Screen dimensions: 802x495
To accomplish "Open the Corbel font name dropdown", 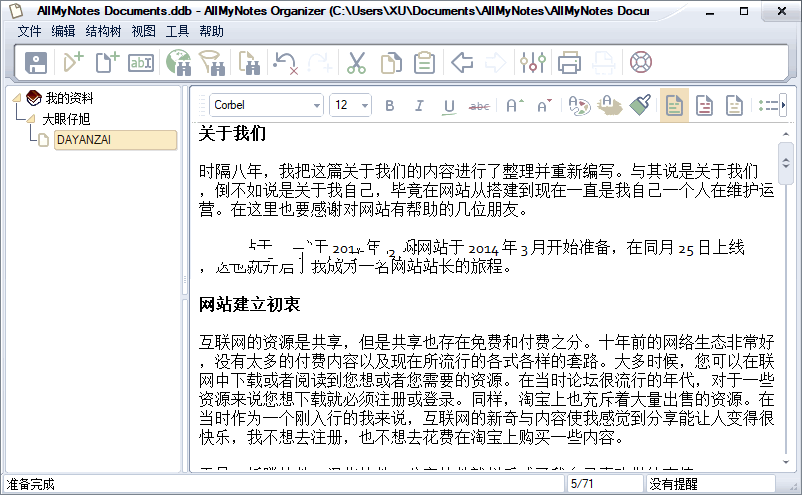I will 317,106.
